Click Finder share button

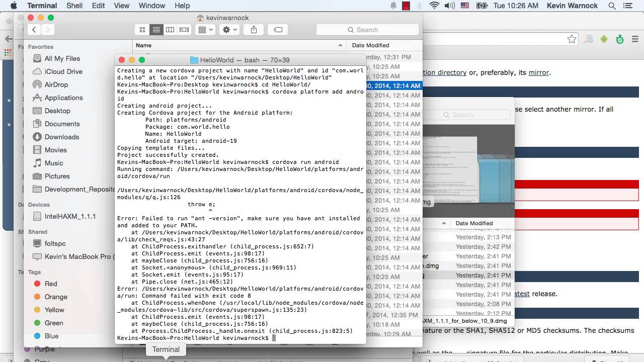click(254, 30)
